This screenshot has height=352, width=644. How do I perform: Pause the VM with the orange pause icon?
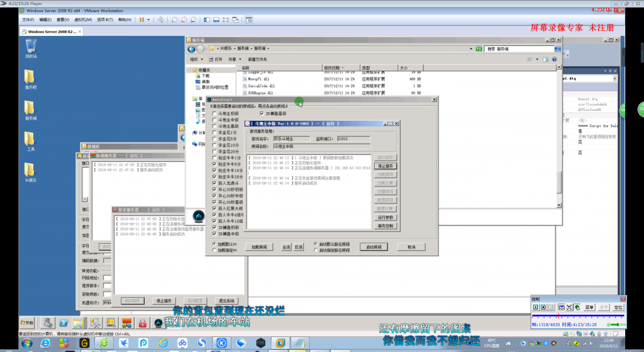click(142, 20)
